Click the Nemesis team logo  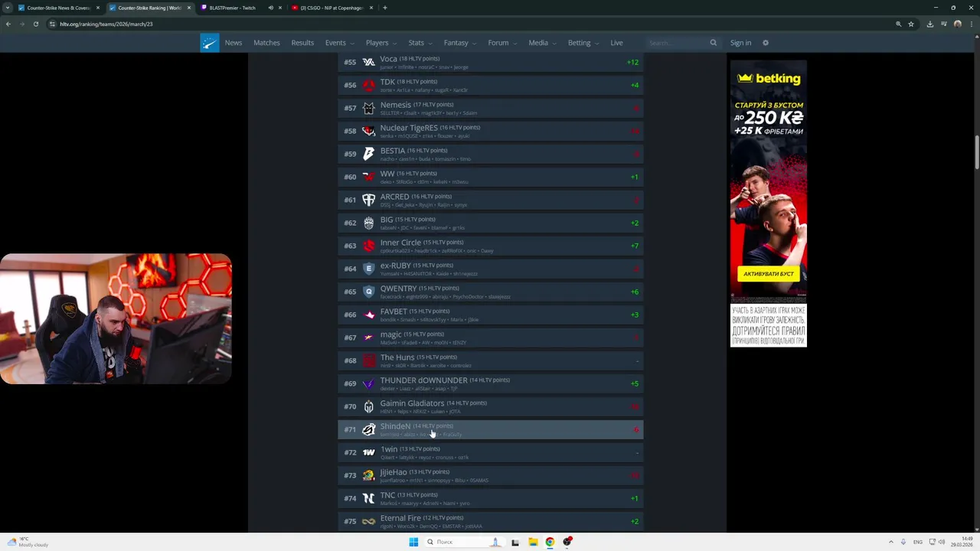(x=368, y=108)
